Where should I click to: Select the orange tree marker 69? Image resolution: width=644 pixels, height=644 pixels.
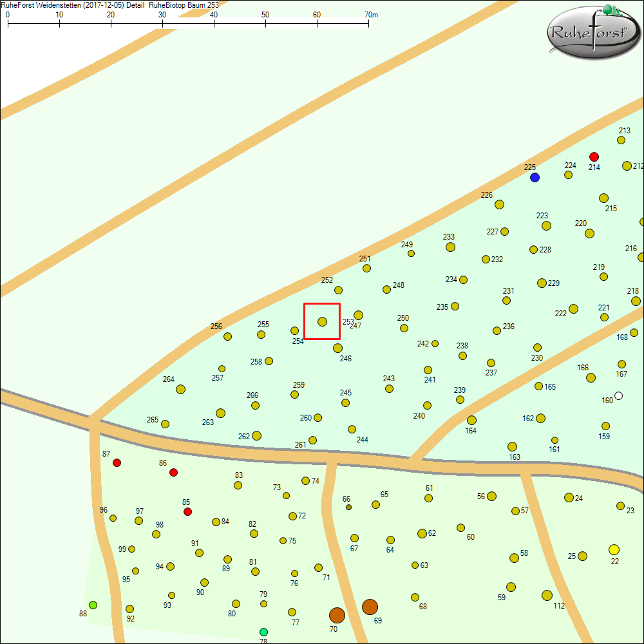[370, 606]
